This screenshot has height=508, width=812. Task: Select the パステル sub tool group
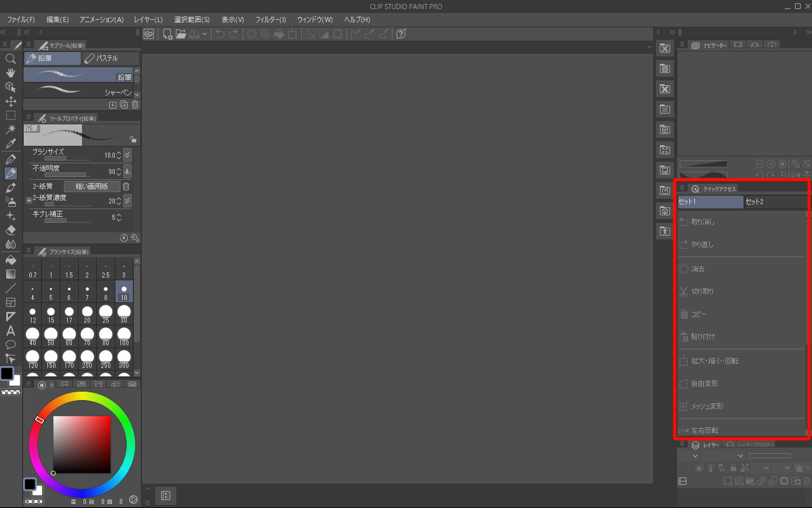coord(111,58)
